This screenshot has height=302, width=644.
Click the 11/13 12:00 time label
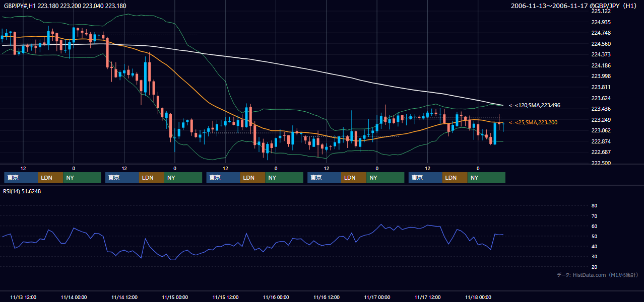point(23,297)
